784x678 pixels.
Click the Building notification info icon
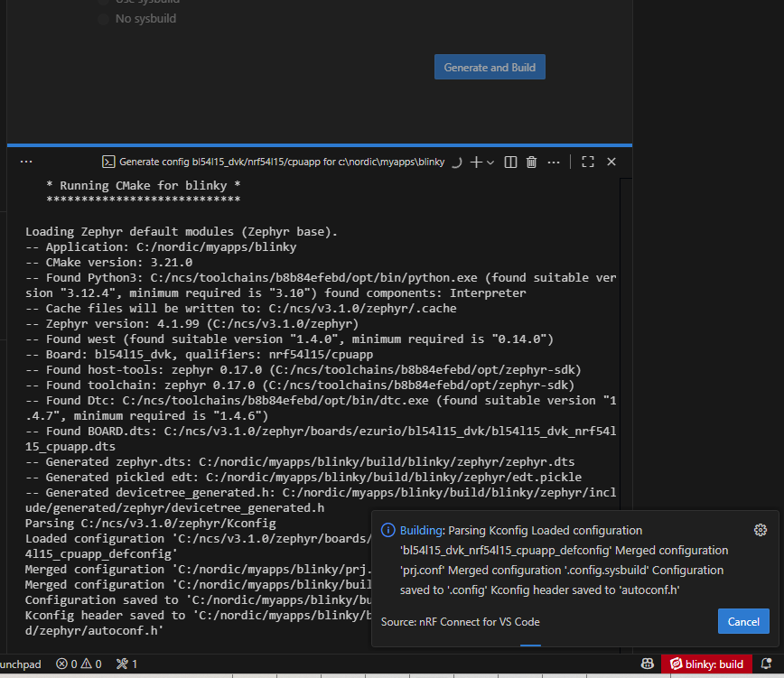pos(387,531)
